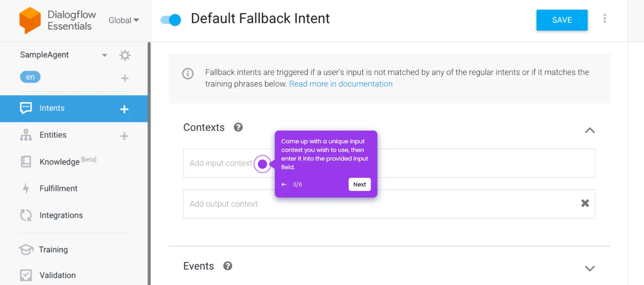This screenshot has height=285, width=644.
Task: Toggle the Default Fallback Intent switch
Action: pos(171,20)
